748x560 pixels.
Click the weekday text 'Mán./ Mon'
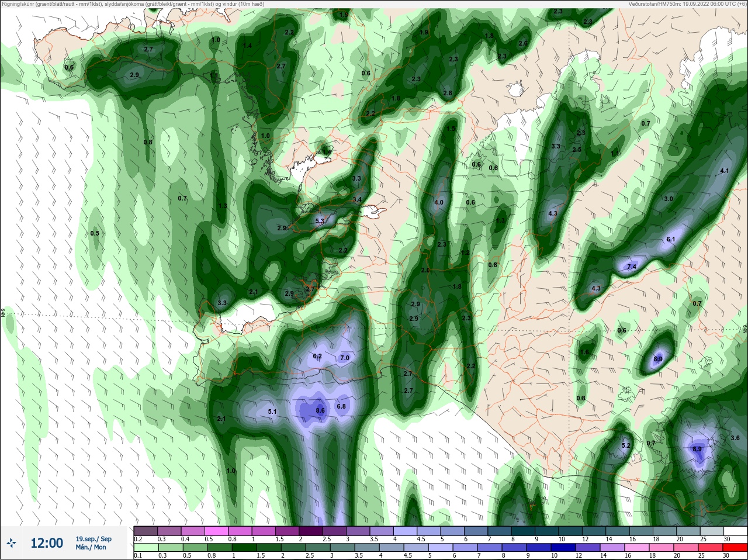(91, 548)
